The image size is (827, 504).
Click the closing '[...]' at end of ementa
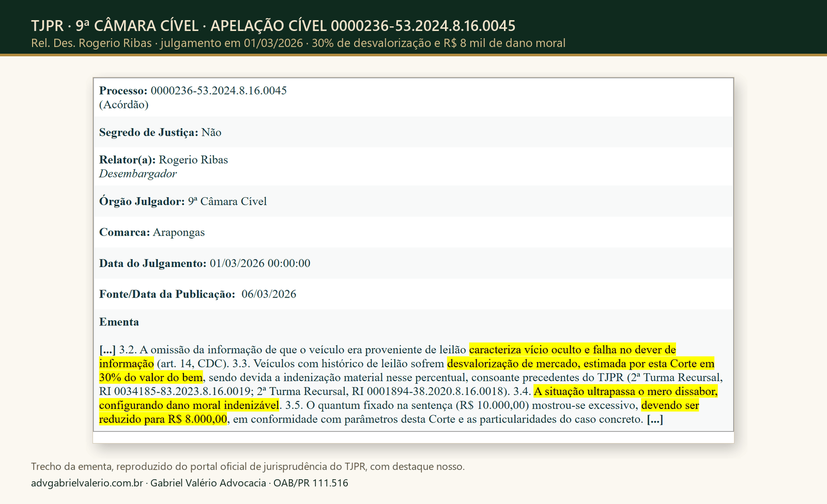click(655, 419)
